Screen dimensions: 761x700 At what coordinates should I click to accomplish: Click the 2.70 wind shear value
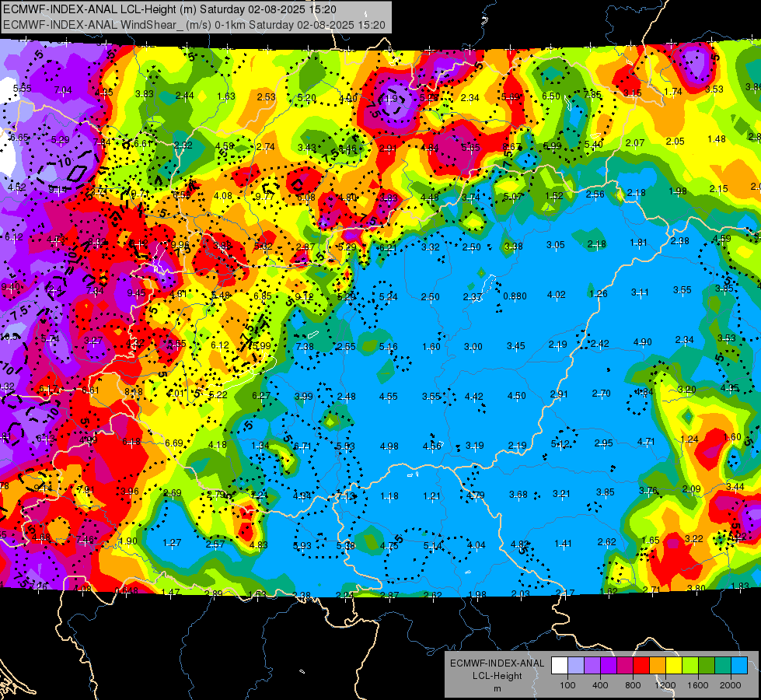coord(601,393)
